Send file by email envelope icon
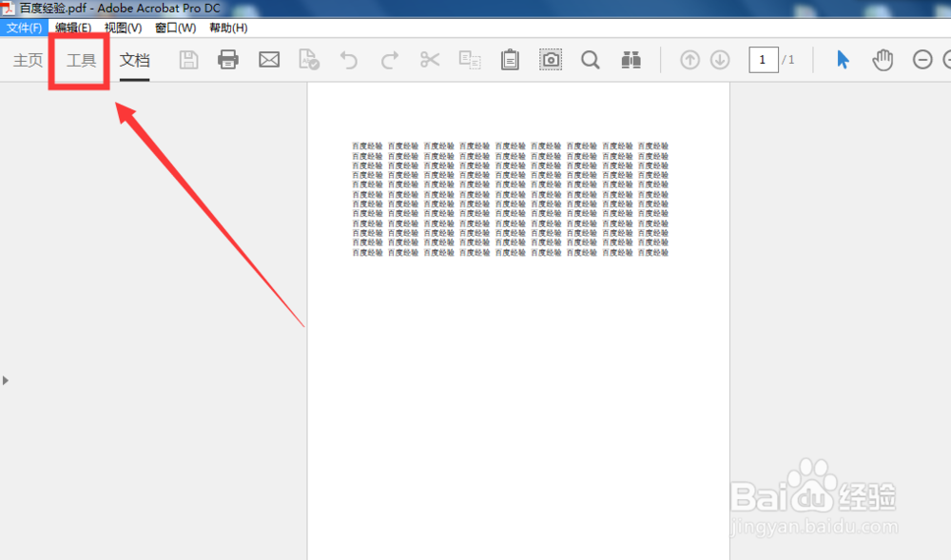The height and width of the screenshot is (560, 951). pos(269,59)
